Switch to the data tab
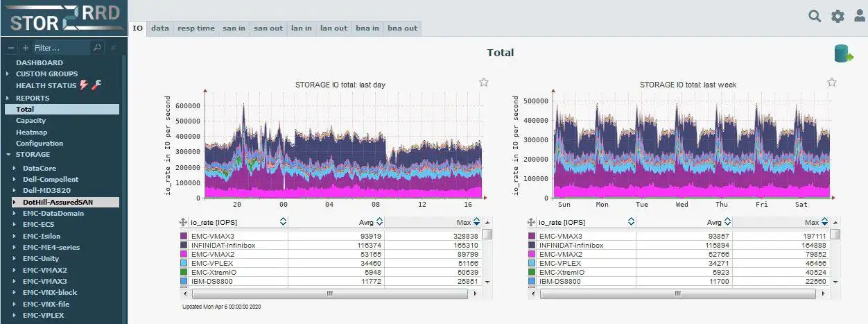This screenshot has height=324, width=868. 160,28
